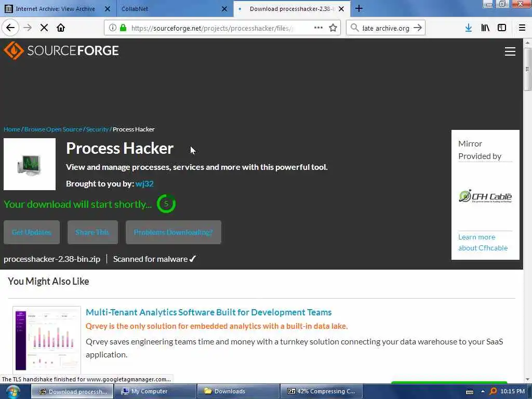Show site information icon in address bar

(113, 28)
